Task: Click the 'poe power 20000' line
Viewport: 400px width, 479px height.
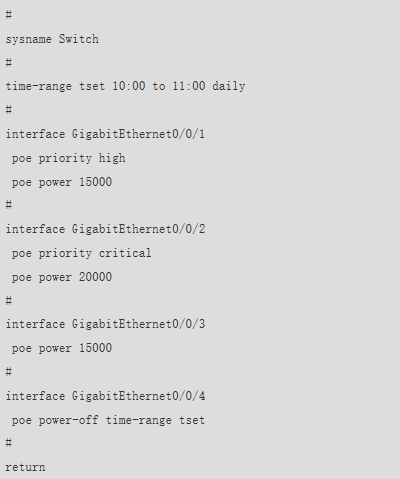Action: click(62, 277)
